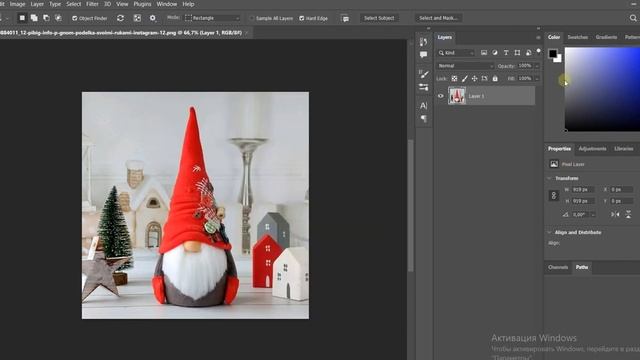Toggle the layer filtering on/off switch
640x360 pixels.
538,51
